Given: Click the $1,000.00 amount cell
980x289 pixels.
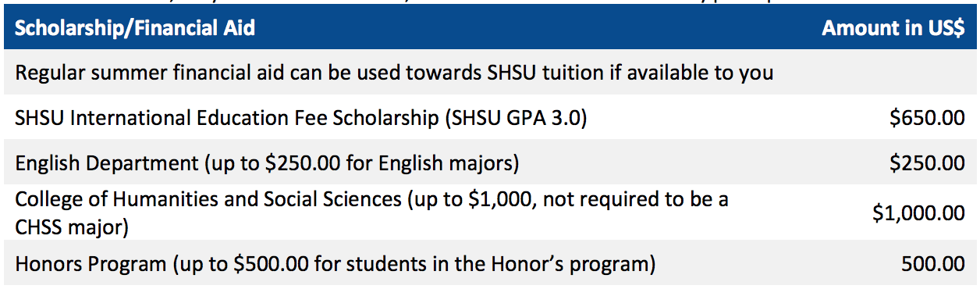Looking at the screenshot, I should 919,212.
